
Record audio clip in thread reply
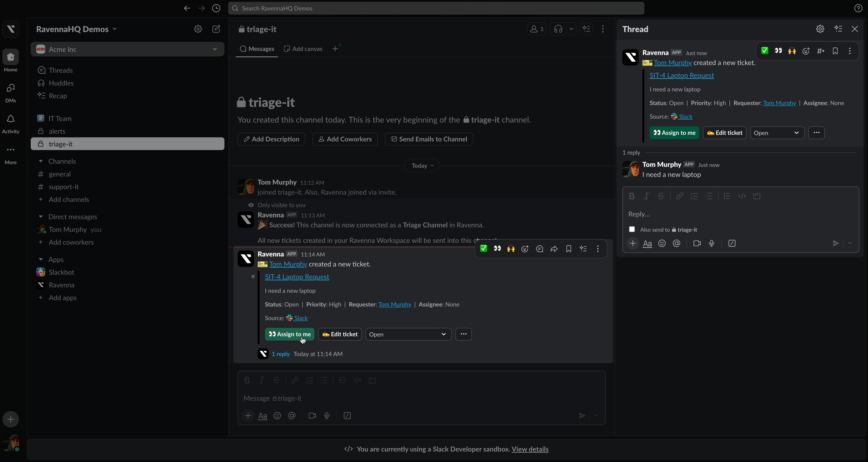tap(711, 243)
